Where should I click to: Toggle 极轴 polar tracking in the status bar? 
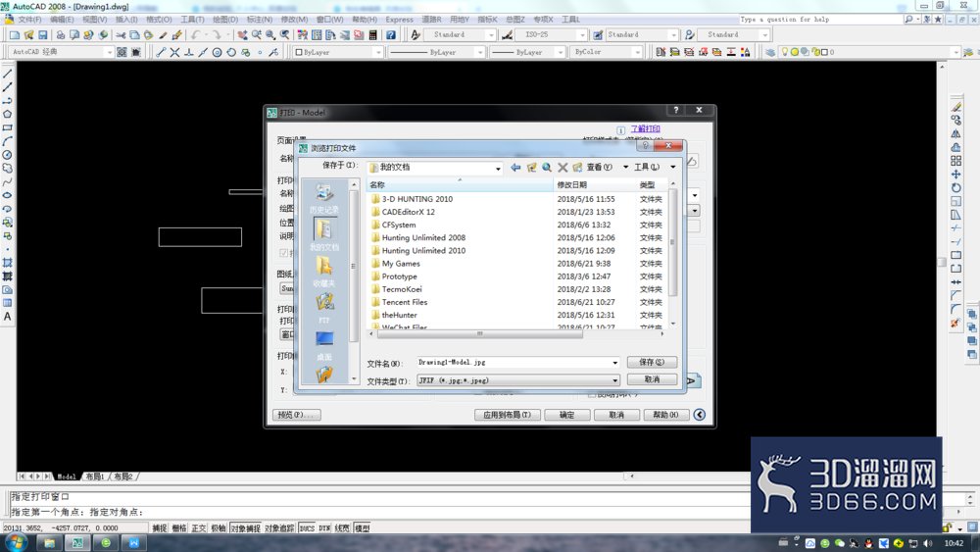pos(219,528)
